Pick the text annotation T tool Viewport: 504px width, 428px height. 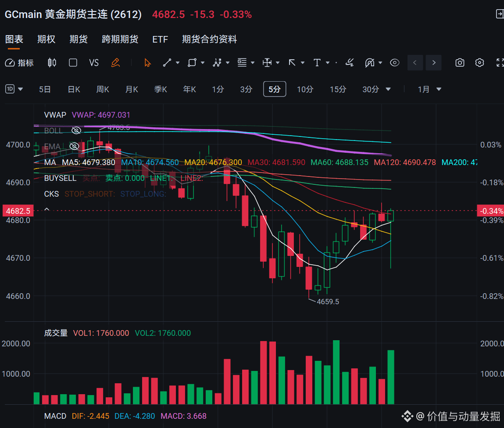317,63
